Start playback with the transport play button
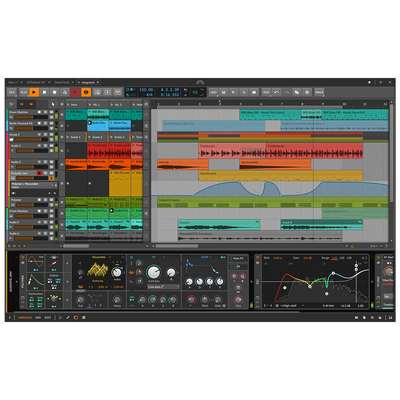400x400 pixels. click(x=34, y=92)
